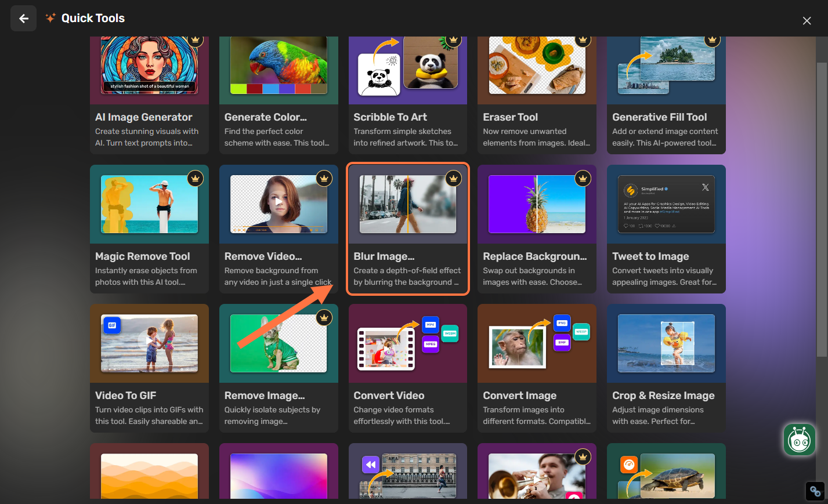The width and height of the screenshot is (828, 504).
Task: Click the pineapple Replace Background thumbnail
Action: point(537,204)
